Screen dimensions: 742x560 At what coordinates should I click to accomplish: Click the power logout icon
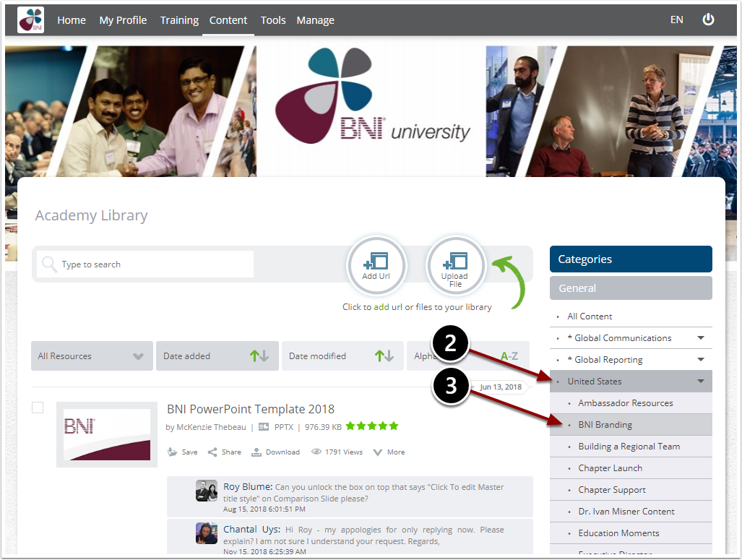point(708,20)
